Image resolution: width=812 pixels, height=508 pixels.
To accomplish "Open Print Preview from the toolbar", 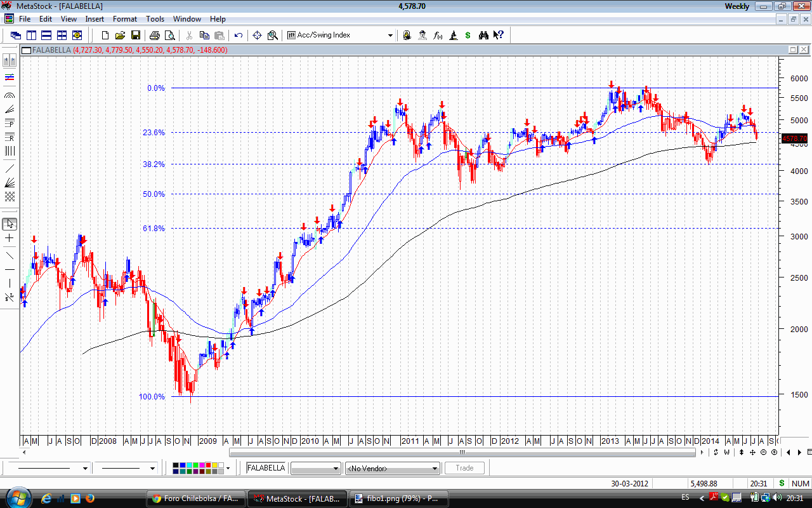I will click(170, 36).
